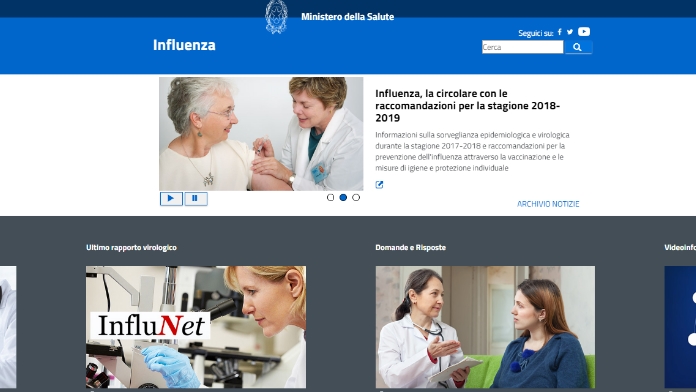Pause the news slideshow
This screenshot has width=696, height=392.
(x=196, y=198)
